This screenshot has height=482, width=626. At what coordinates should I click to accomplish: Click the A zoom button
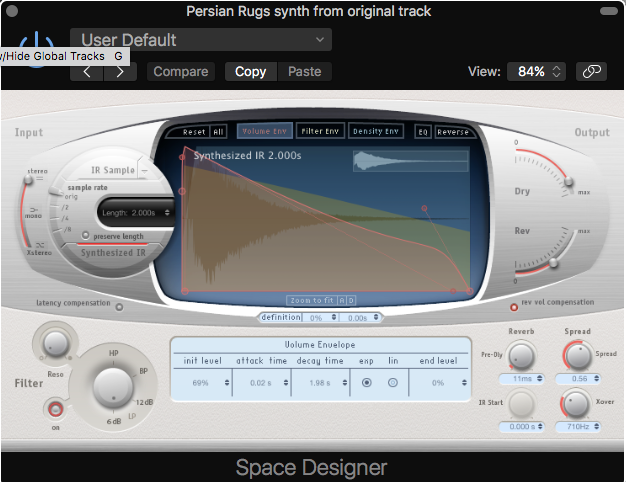pyautogui.click(x=342, y=300)
